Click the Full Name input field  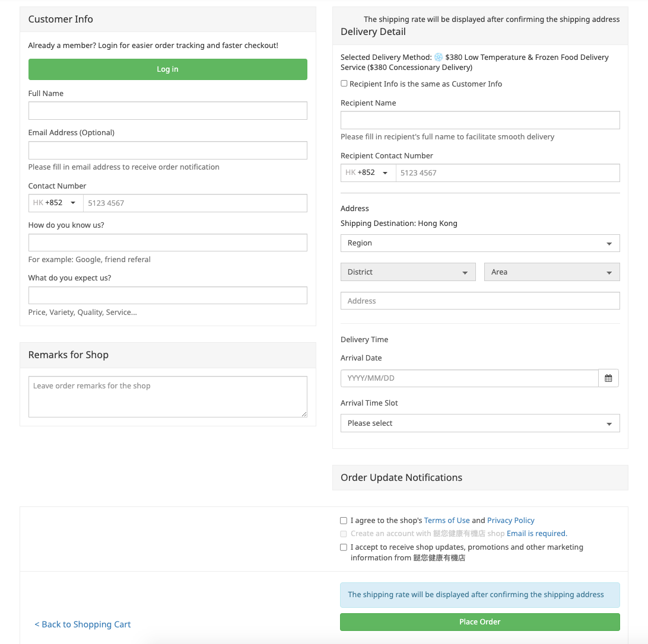(x=167, y=111)
